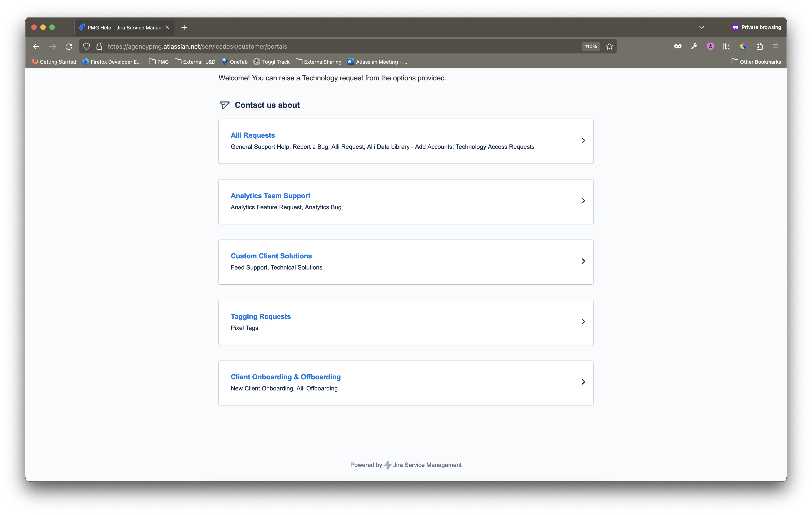Open the Tagging Requests link
Viewport: 812px width, 515px height.
tap(261, 316)
